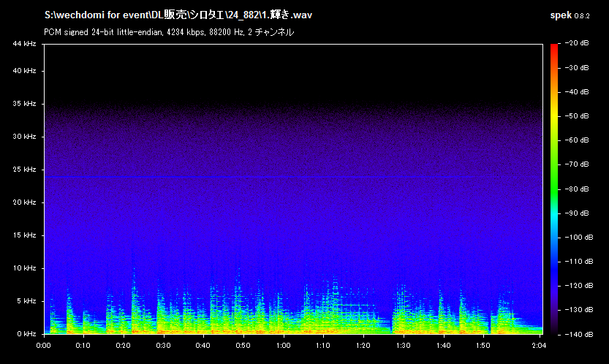Click the 1:10 time axis label
This screenshot has height=364, width=609.
323,346
